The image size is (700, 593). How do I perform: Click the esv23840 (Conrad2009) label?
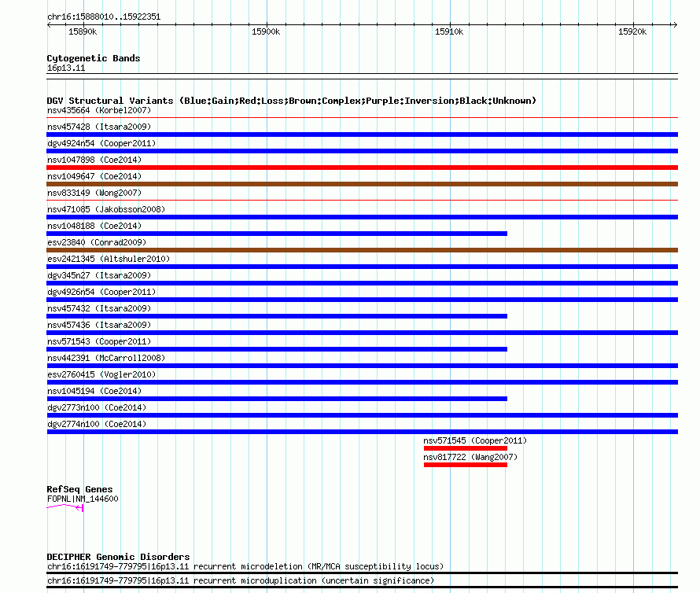[x=97, y=242]
